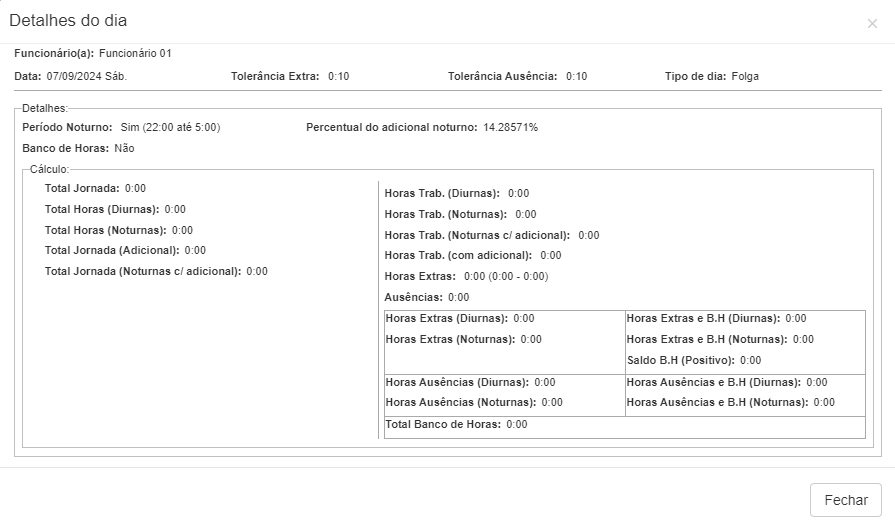Click the Banco de Horas Não value
The image size is (895, 527).
tap(124, 148)
